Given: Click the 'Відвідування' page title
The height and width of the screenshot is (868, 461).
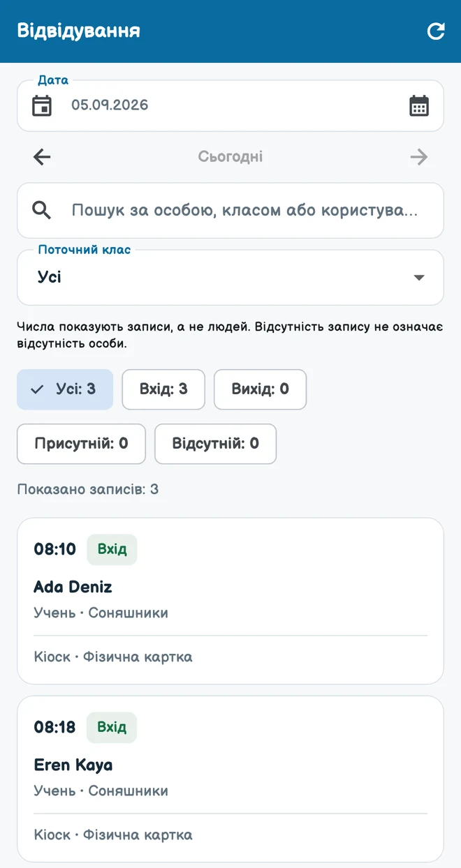Looking at the screenshot, I should (79, 31).
